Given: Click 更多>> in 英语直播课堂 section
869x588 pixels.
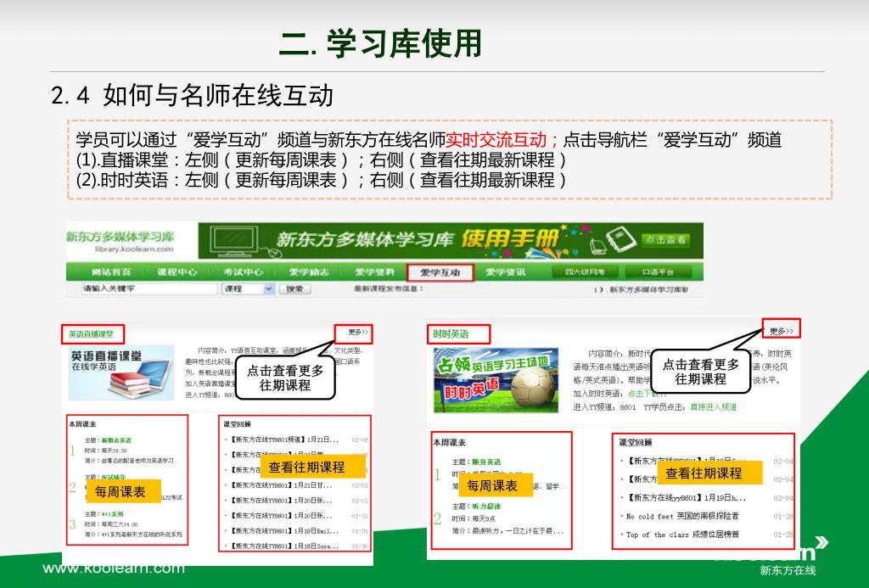Looking at the screenshot, I should point(358,332).
